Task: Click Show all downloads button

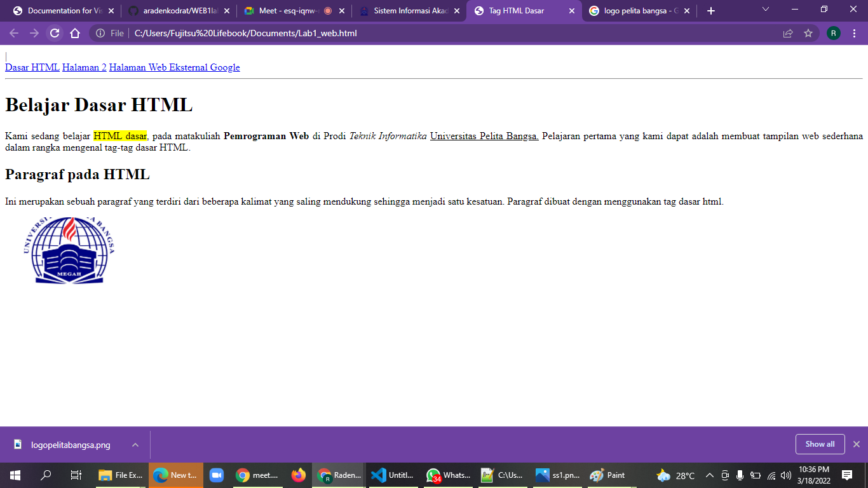Action: pyautogui.click(x=820, y=444)
